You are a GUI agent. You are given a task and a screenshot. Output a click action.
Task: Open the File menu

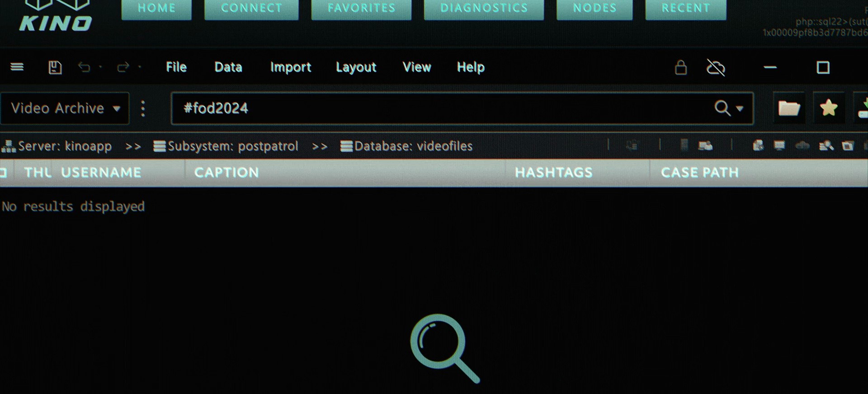pos(176,67)
